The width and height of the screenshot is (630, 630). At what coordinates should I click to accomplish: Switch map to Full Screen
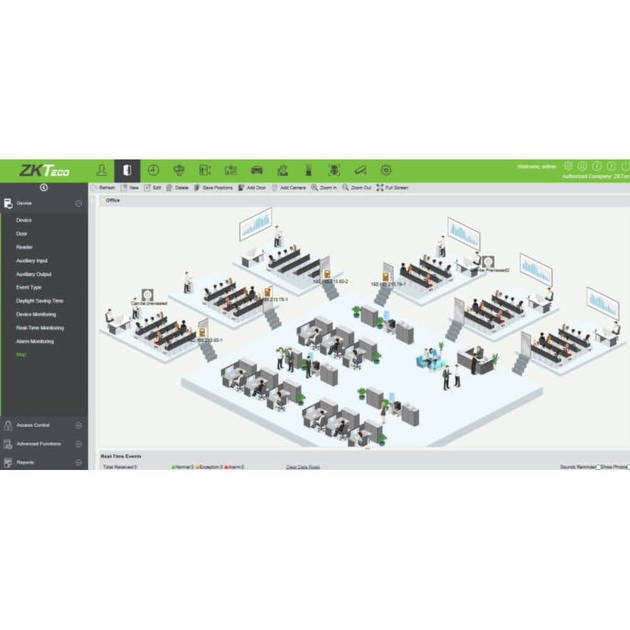click(393, 188)
